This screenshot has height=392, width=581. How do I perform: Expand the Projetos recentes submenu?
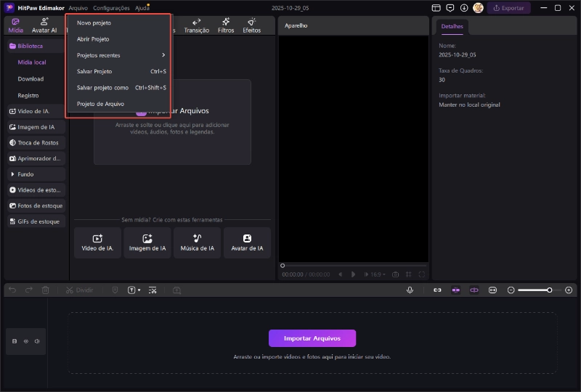click(121, 55)
